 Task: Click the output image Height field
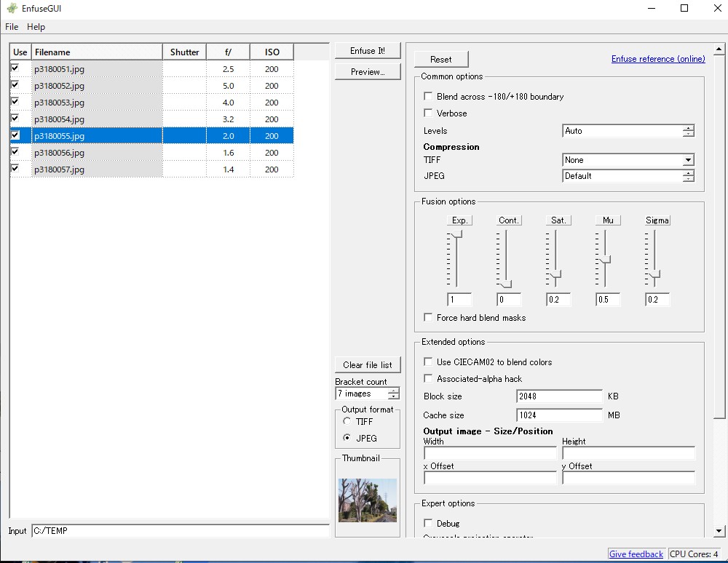point(629,453)
